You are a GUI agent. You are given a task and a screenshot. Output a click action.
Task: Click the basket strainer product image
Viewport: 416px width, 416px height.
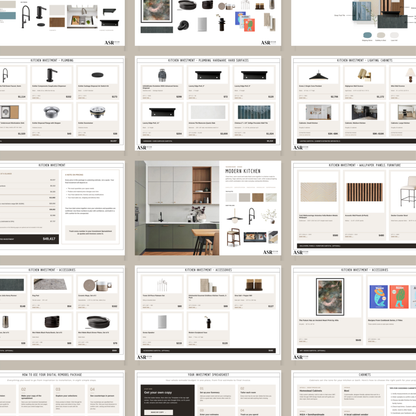tap(97, 112)
